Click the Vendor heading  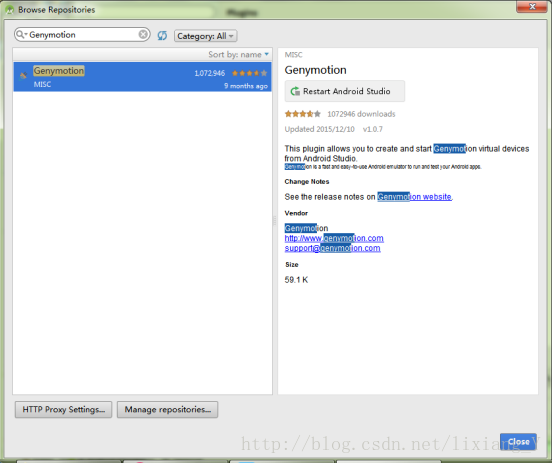(296, 213)
